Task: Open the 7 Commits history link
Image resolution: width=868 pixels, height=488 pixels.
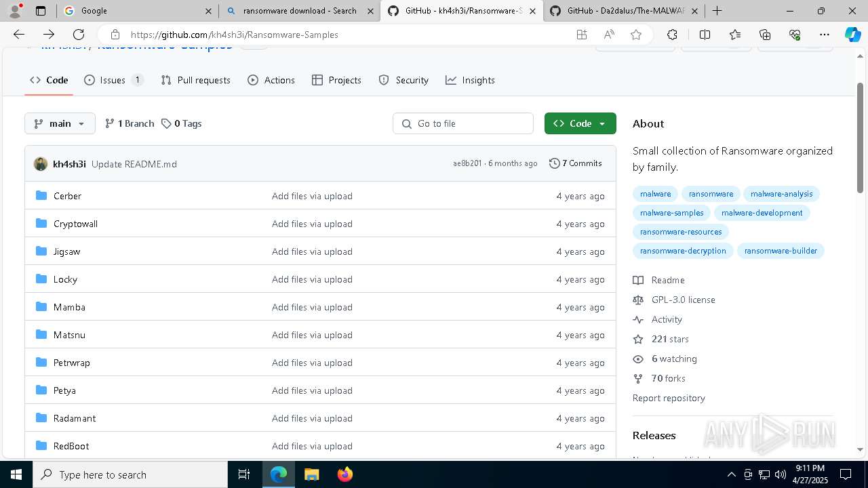Action: (x=576, y=163)
